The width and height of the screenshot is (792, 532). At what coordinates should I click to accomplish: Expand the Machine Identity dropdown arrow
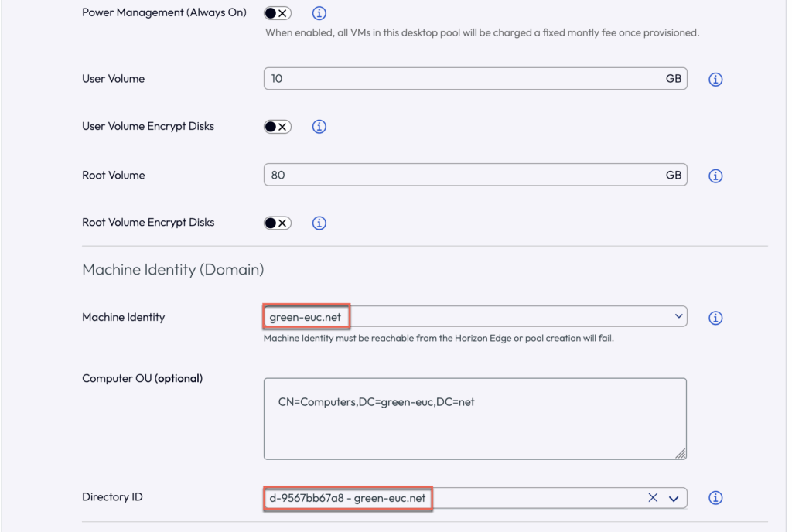click(x=678, y=316)
